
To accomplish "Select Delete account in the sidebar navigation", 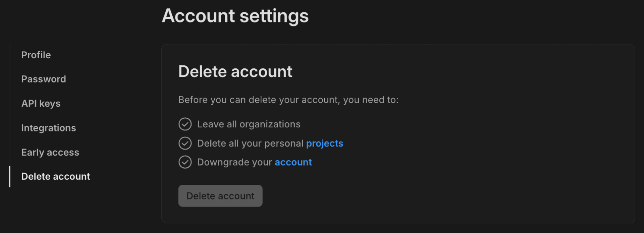I will [55, 177].
